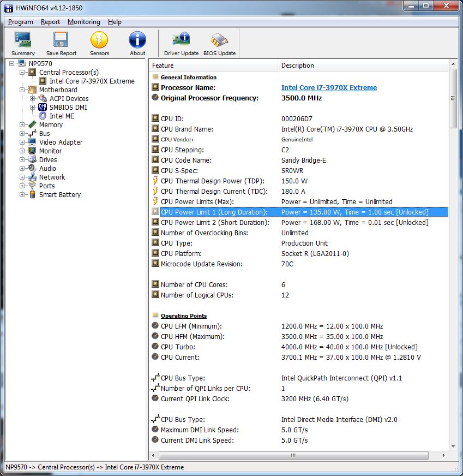Click the Network tree icon
This screenshot has height=476, width=463.
32,177
